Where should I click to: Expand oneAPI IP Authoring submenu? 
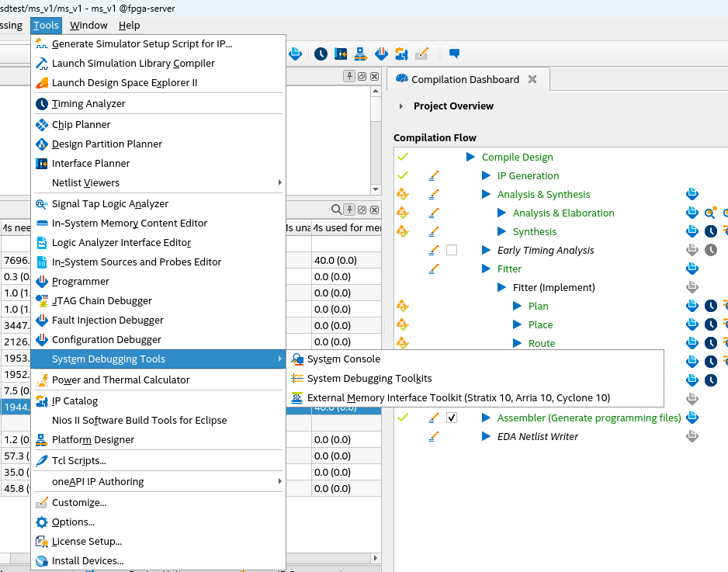coord(97,482)
